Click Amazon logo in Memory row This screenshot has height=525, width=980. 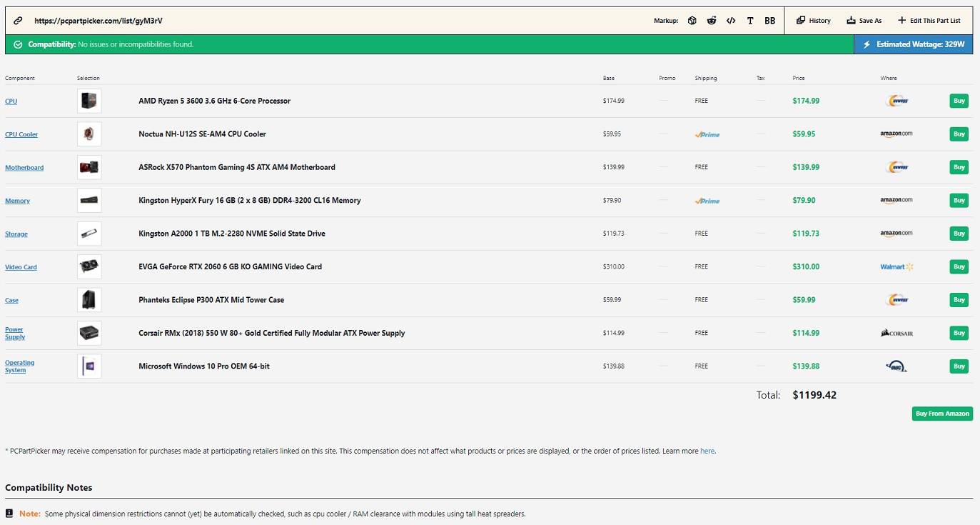pos(896,201)
